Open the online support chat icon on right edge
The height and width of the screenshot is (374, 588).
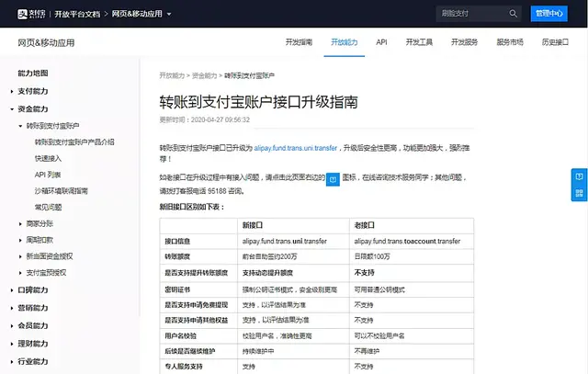point(579,176)
